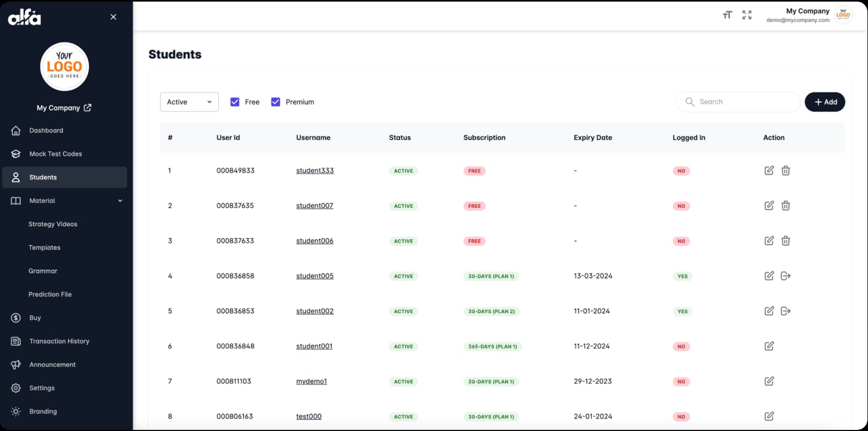Close the sidebar with the X icon
The image size is (868, 431).
tap(113, 17)
